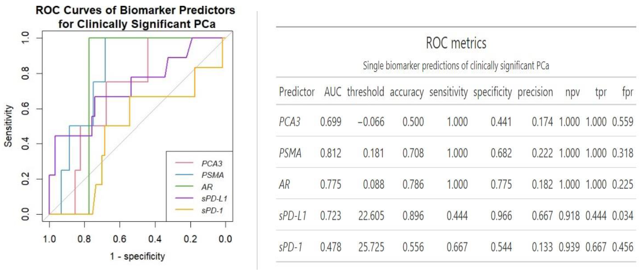
Task: Select the threshold column header
Action: [x=365, y=92]
